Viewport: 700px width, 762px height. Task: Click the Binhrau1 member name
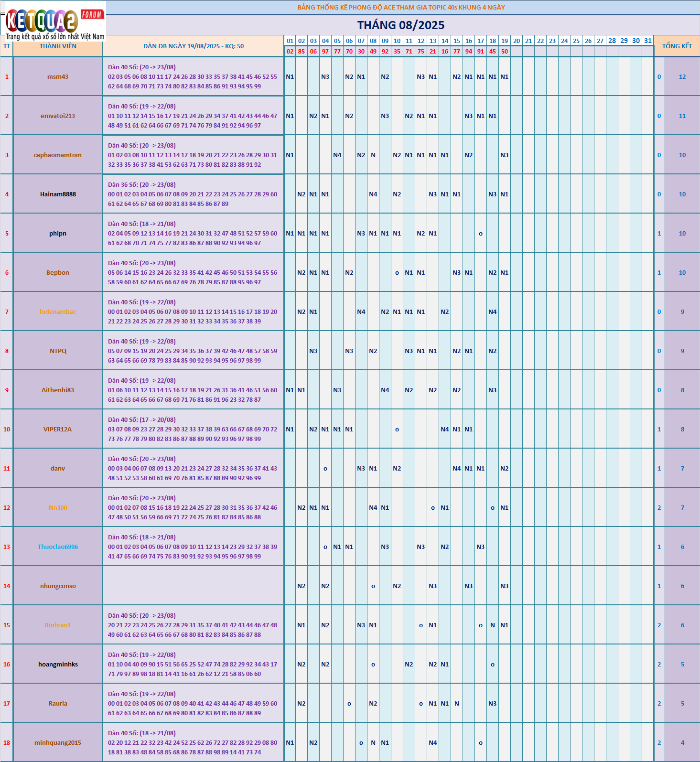click(x=58, y=625)
